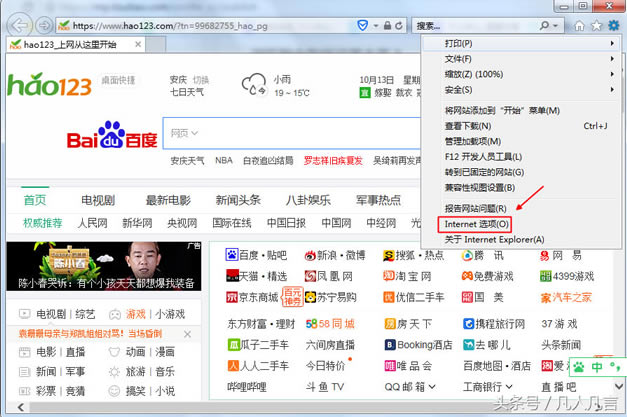Click the hao123 logo
Image resolution: width=627 pixels, height=417 pixels.
click(49, 84)
